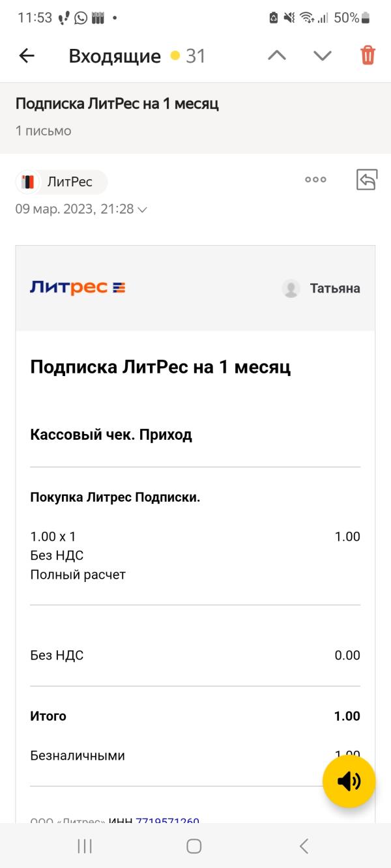The image size is (391, 868).
Task: Tap the ЛитРес sender avatar icon
Action: tap(28, 182)
